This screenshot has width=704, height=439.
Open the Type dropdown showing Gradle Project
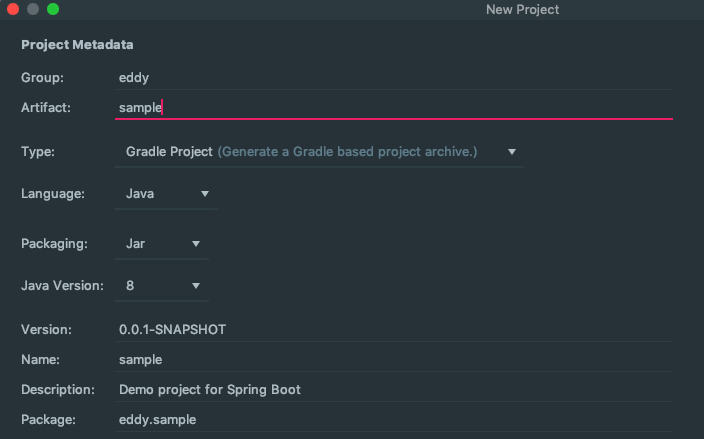[x=320, y=152]
